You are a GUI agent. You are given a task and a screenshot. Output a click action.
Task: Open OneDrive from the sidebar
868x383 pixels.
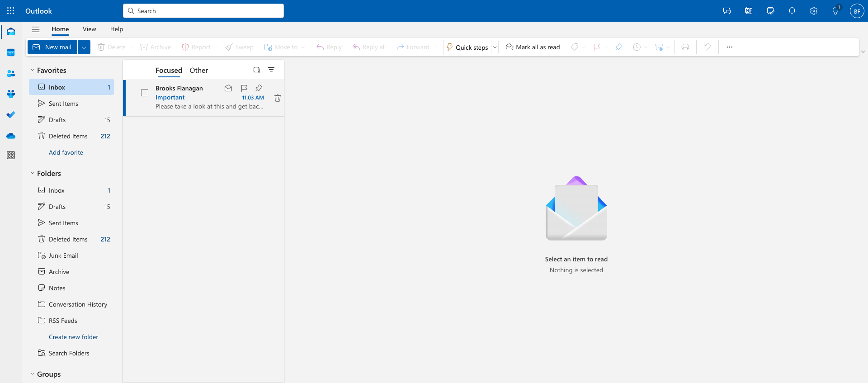pyautogui.click(x=11, y=136)
